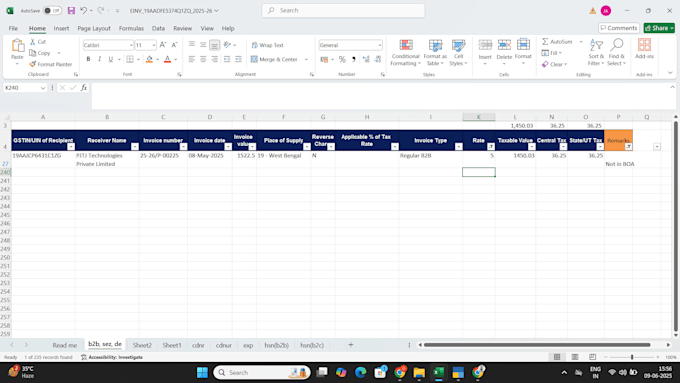Switch to the hsn(b2b) sheet tab
The width and height of the screenshot is (680, 383).
coord(276,345)
